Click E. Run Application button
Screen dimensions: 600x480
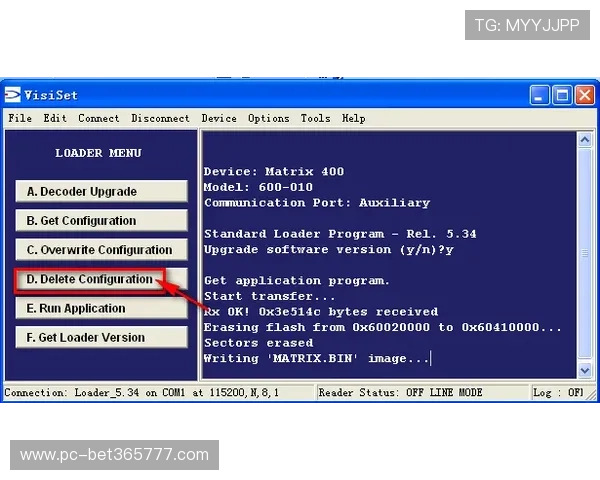[101, 309]
